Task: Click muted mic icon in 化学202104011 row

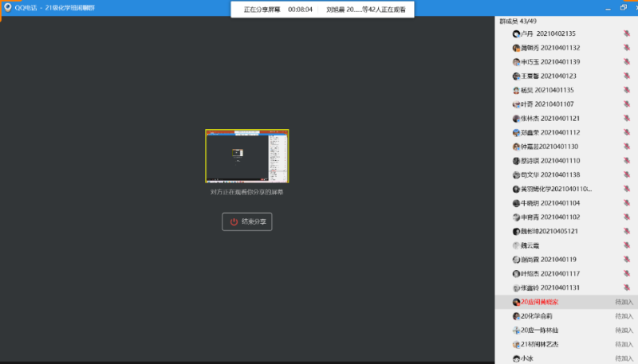Action: click(627, 189)
